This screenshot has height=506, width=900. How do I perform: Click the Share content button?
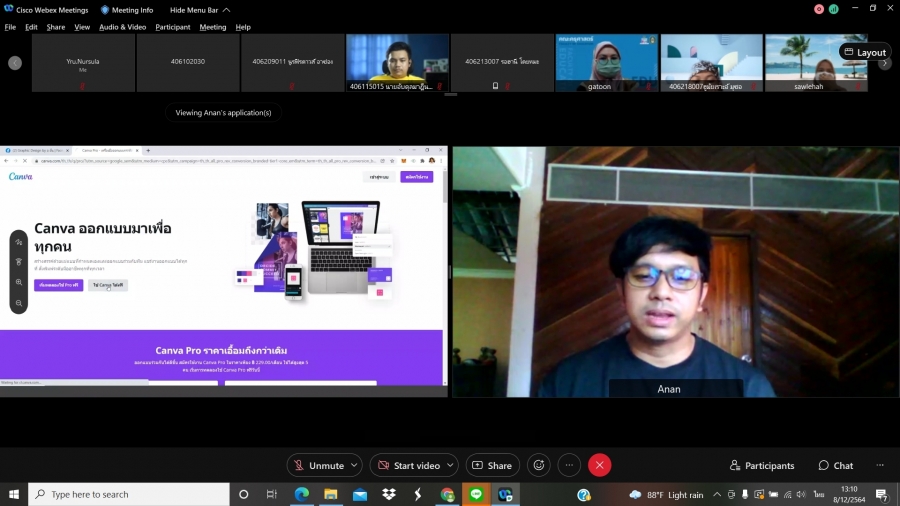click(x=491, y=465)
